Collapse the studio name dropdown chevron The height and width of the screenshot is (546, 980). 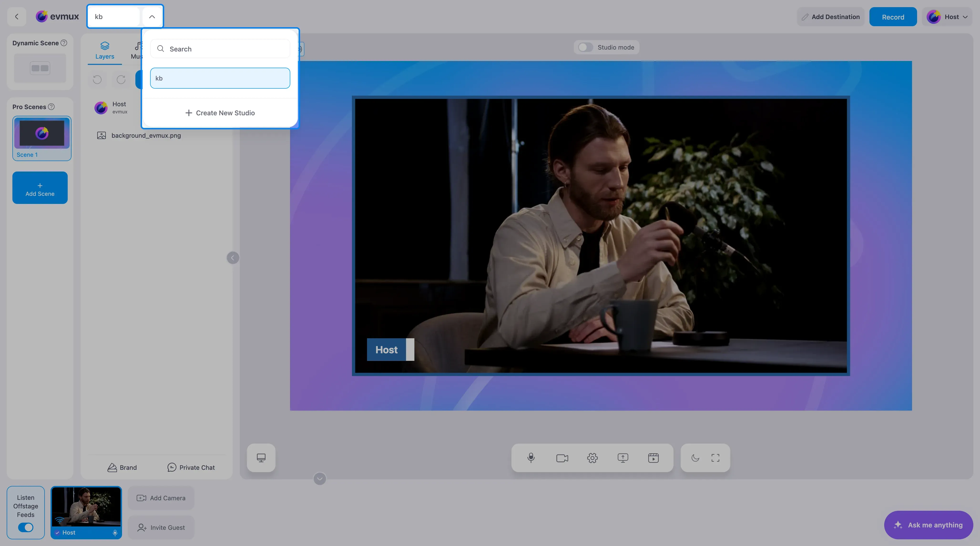[152, 16]
